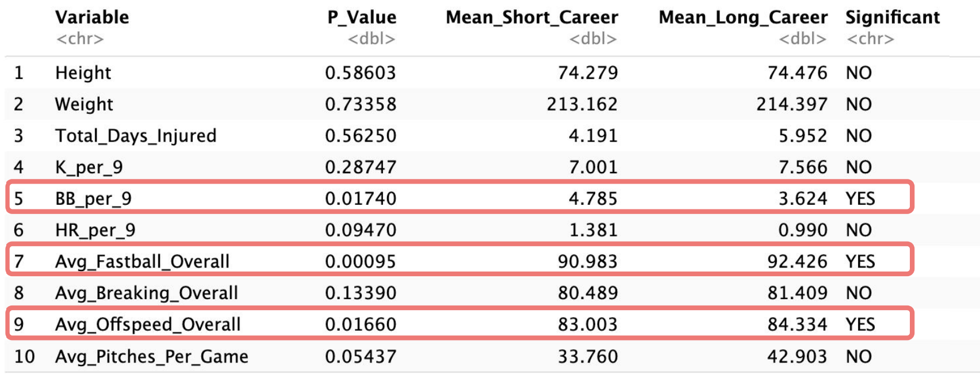Select the 42.903 long career mean
This screenshot has height=374, width=980.
tap(797, 356)
